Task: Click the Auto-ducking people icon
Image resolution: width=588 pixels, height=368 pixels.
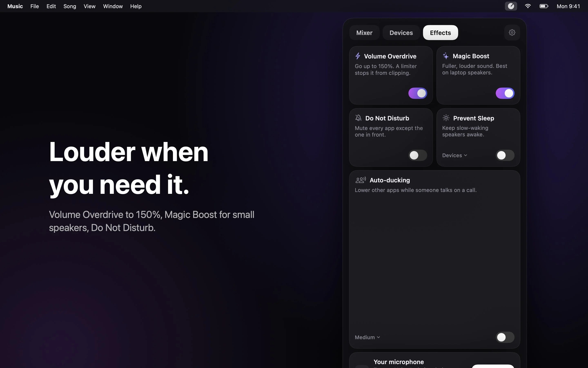Action: [361, 180]
